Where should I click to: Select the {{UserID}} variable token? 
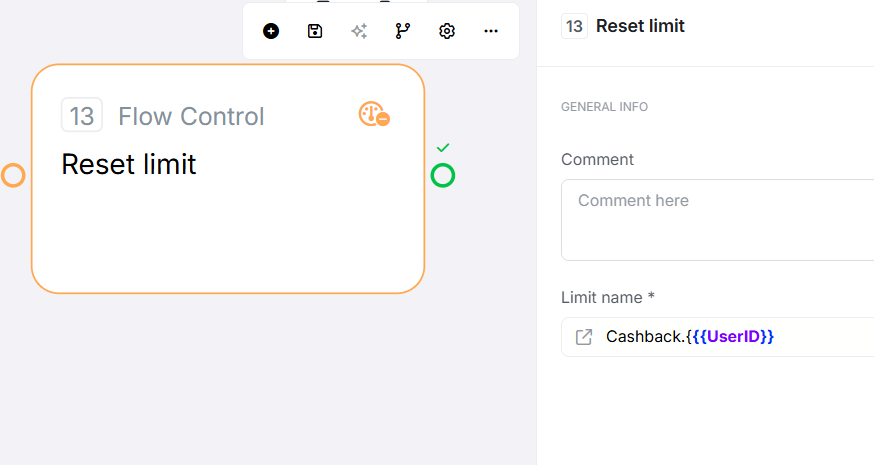733,337
